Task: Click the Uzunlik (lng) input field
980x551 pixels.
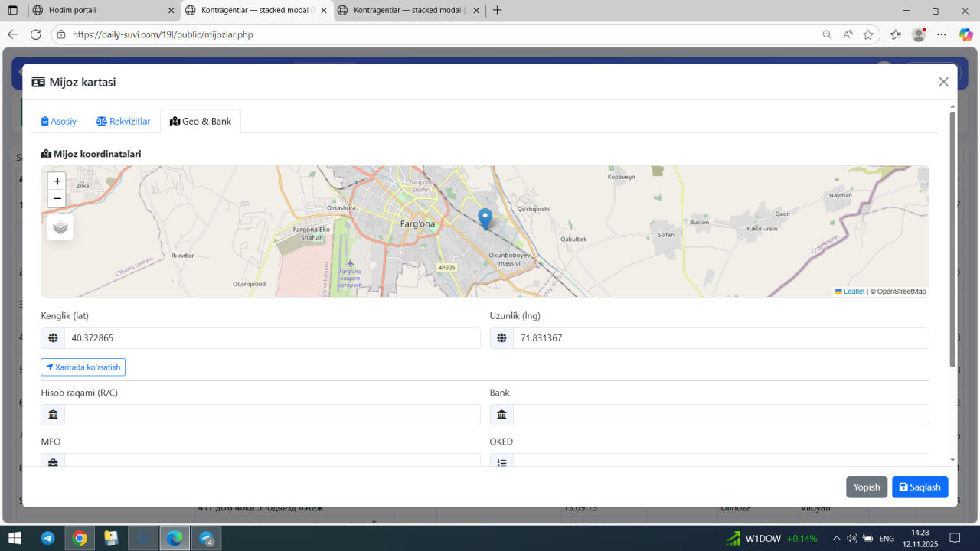Action: point(720,338)
